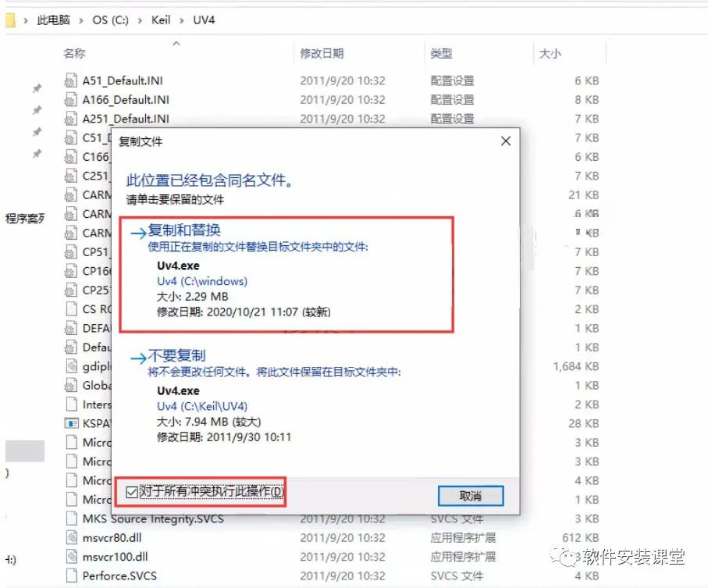
Task: Select the msvcr80.dll file icon
Action: (71, 538)
